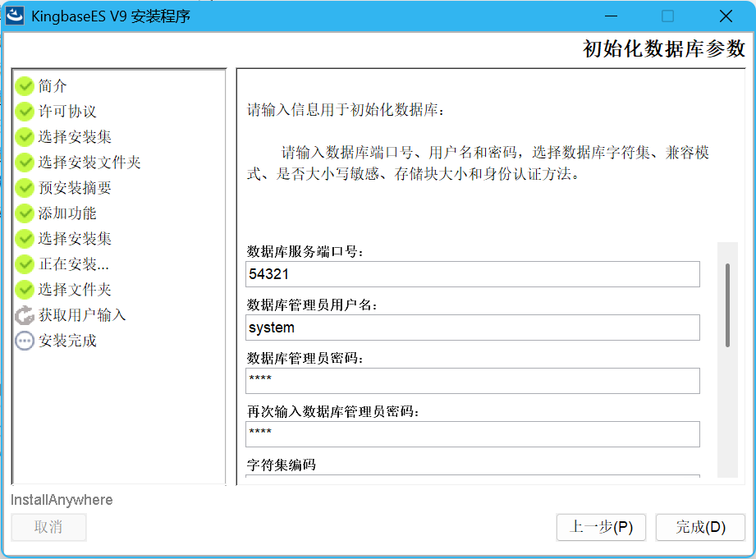
Task: Click the 添加功能 step label
Action: click(67, 213)
